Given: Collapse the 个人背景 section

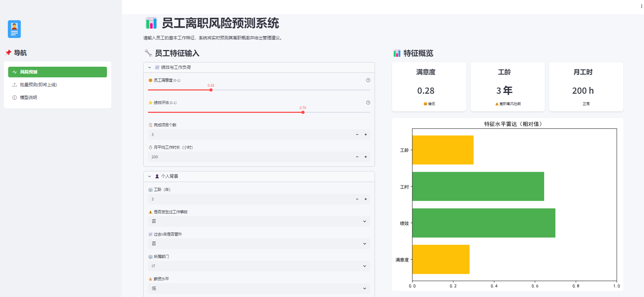Looking at the screenshot, I should tap(259, 176).
